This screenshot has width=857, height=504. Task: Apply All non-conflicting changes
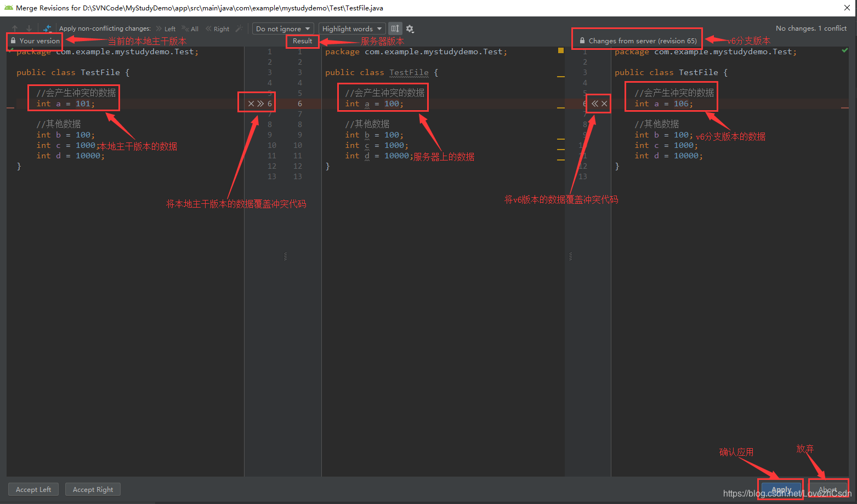190,29
